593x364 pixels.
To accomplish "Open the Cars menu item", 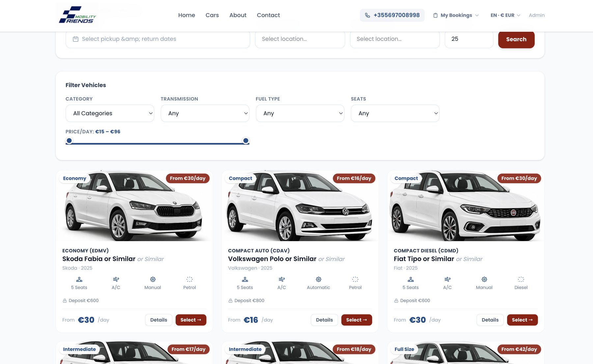I will (x=212, y=15).
